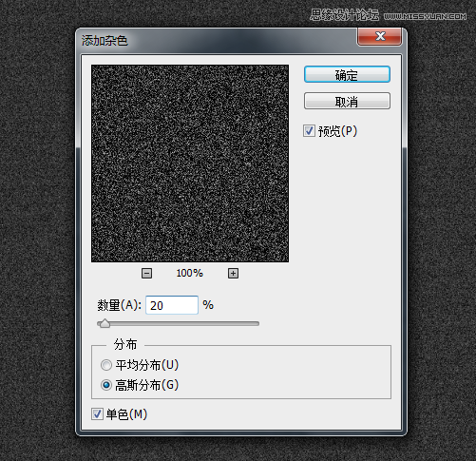
Task: Zoom in the noise preview with the plus icon
Action: tap(233, 273)
